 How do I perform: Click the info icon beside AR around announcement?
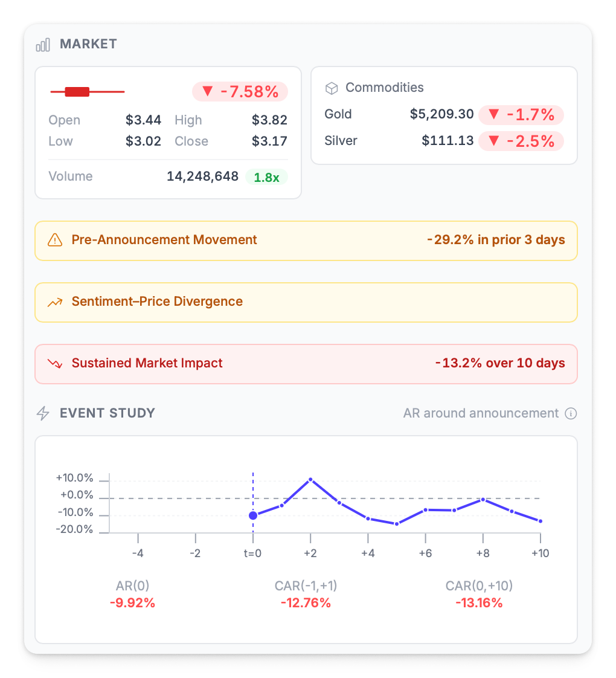pos(571,413)
